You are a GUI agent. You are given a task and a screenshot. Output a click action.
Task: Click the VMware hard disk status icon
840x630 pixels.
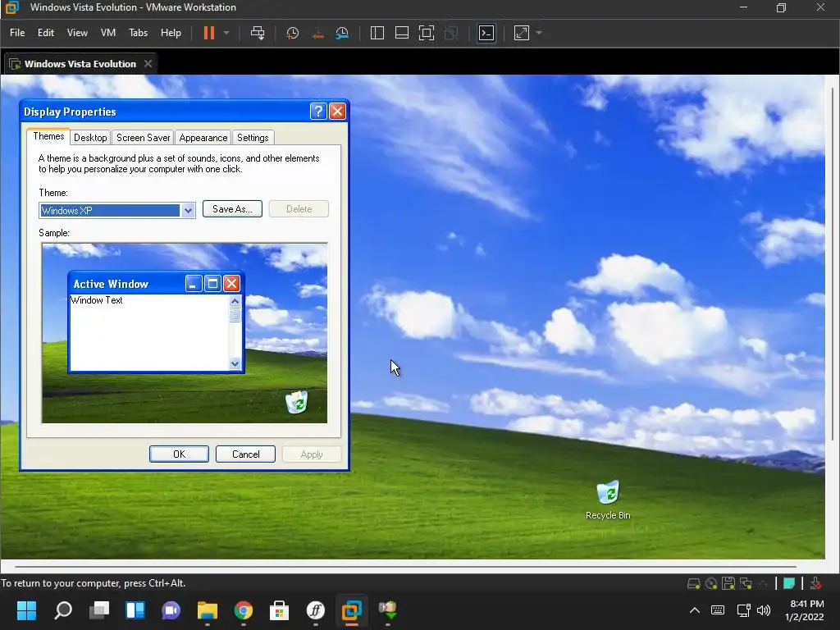click(694, 583)
